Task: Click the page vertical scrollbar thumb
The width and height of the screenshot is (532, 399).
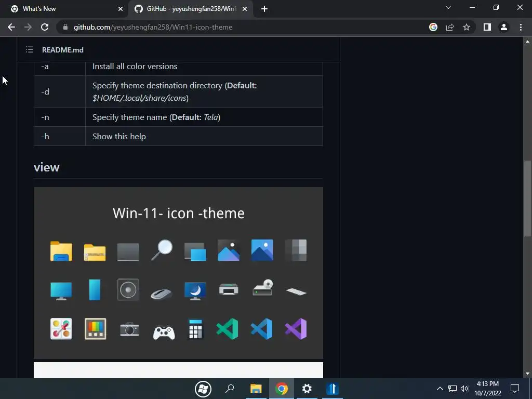Action: pos(527,198)
